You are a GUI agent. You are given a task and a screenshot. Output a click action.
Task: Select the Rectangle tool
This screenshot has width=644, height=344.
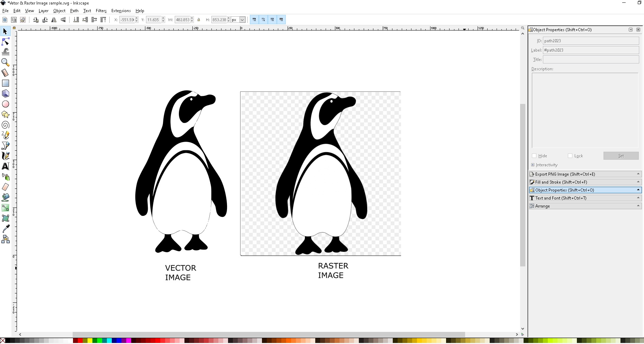click(5, 83)
